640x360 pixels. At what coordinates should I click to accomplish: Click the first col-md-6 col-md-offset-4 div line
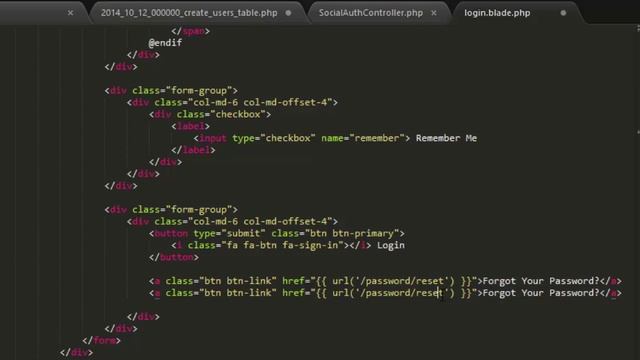tap(232, 102)
